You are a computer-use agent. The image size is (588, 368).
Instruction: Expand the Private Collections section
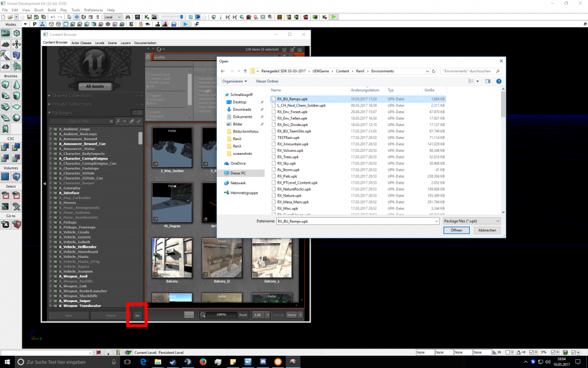(x=49, y=104)
